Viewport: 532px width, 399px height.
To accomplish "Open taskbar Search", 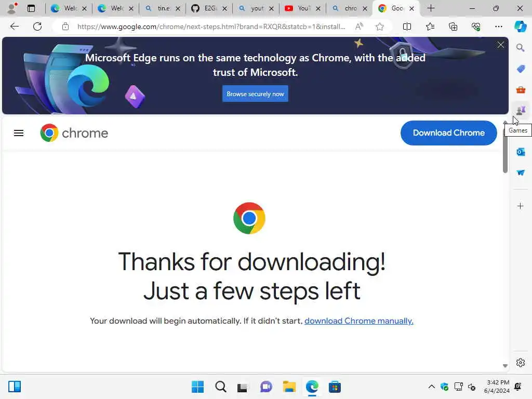I will click(x=220, y=387).
